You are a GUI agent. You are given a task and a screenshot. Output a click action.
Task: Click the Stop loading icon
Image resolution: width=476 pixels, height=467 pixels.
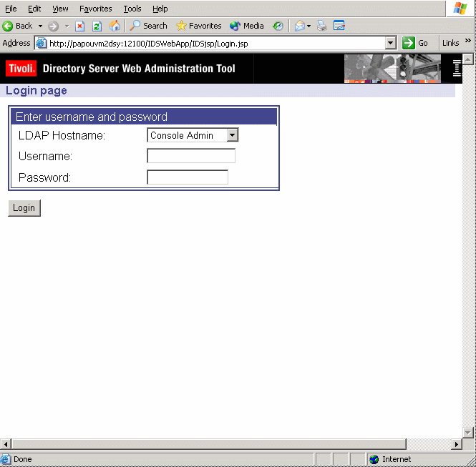[80, 26]
